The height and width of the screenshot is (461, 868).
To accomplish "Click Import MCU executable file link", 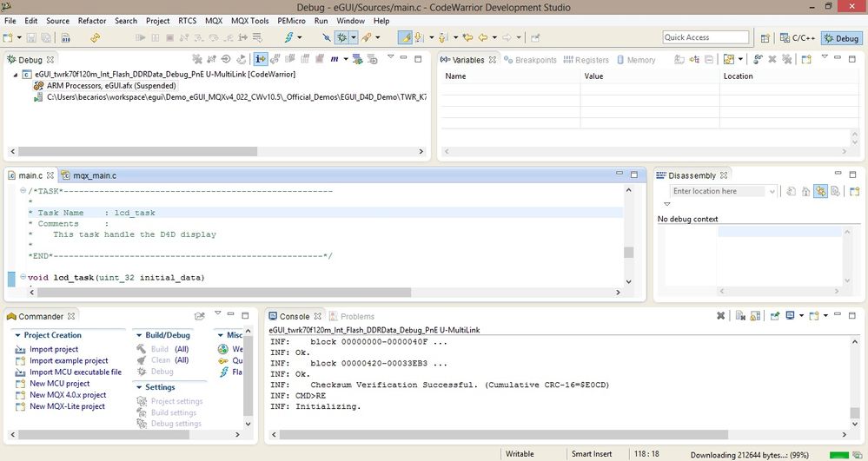I will tap(76, 372).
